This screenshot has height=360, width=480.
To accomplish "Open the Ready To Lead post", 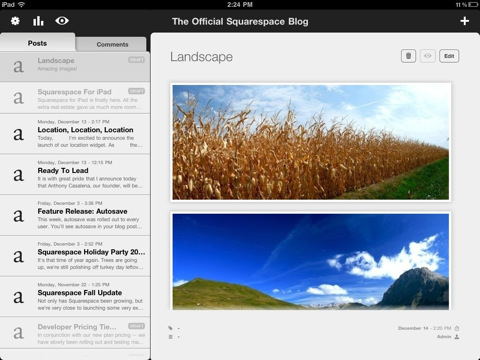I will point(75,175).
